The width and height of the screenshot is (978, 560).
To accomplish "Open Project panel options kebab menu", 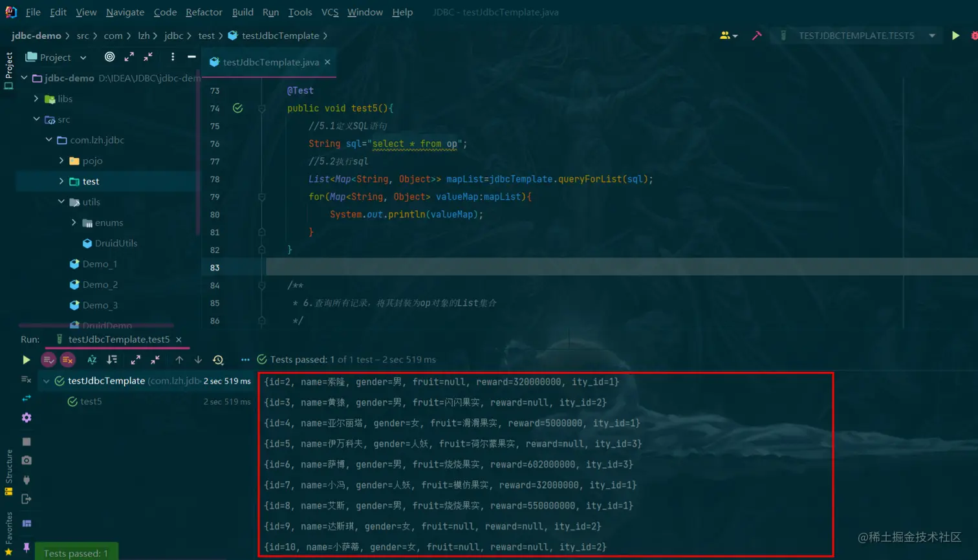I will click(173, 57).
